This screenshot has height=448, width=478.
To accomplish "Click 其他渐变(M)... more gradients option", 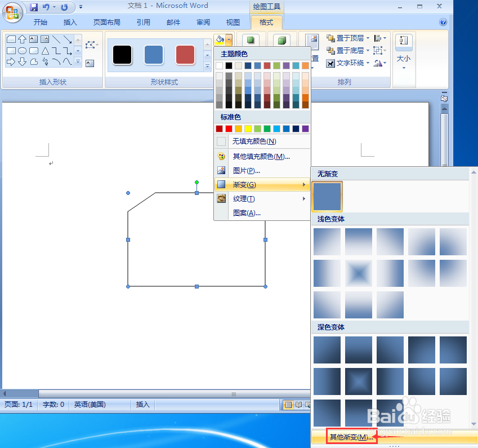I will pos(351,437).
